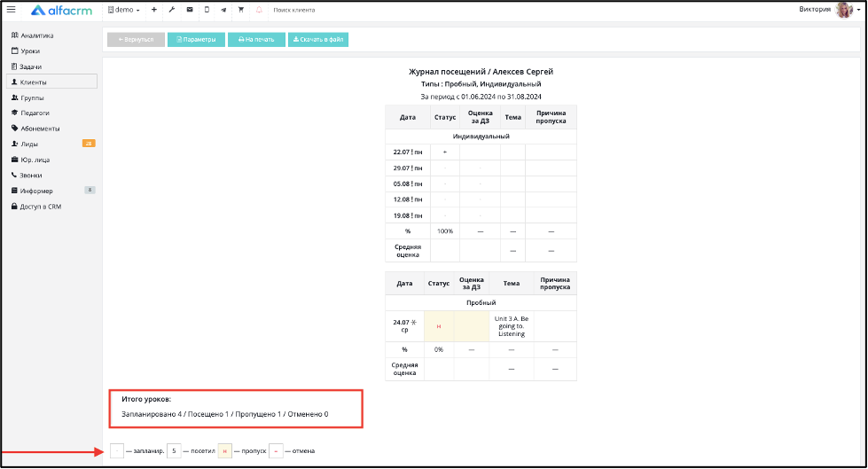Click Скачать в файл download button
The height and width of the screenshot is (469, 868).
[x=318, y=39]
